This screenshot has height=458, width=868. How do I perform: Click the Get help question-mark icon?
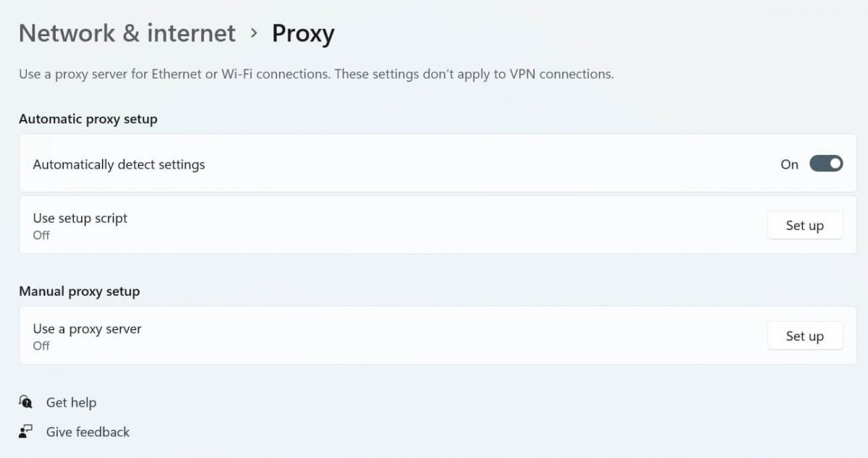(x=26, y=402)
